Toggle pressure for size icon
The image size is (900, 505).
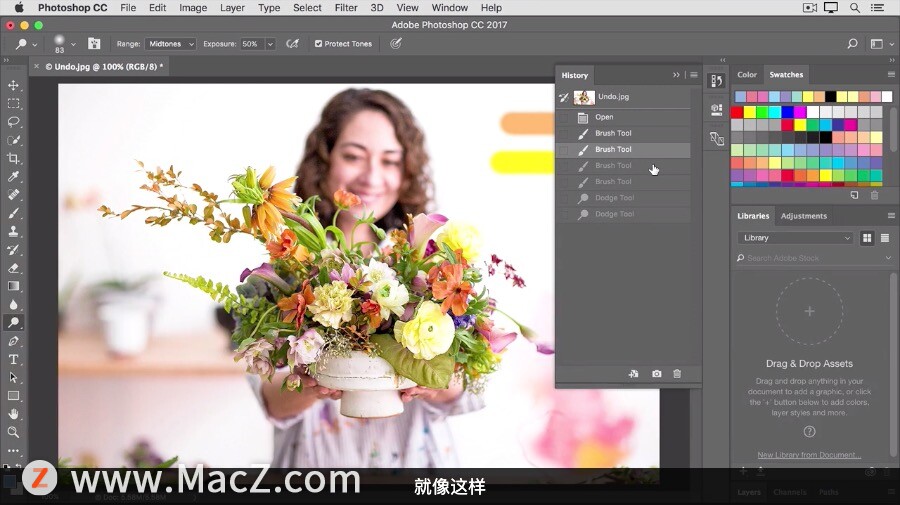(396, 44)
